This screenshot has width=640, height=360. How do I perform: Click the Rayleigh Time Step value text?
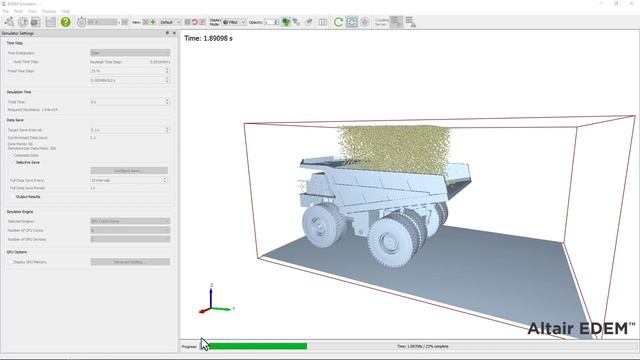tap(160, 62)
